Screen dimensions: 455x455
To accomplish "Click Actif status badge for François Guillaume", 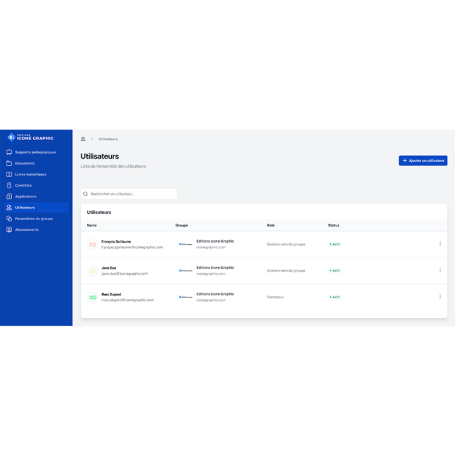I will point(335,244).
